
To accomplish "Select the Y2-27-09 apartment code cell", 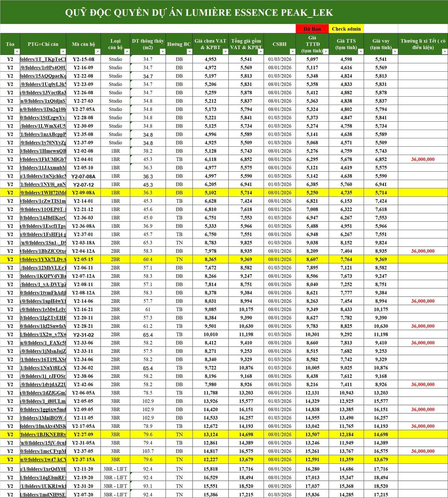I will click(83, 434).
